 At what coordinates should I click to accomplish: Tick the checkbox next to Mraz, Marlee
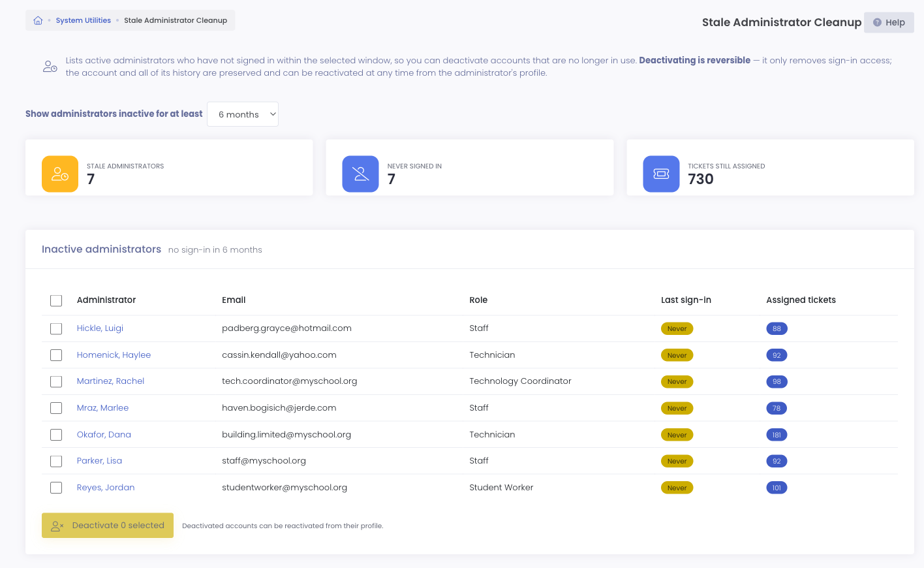click(56, 408)
